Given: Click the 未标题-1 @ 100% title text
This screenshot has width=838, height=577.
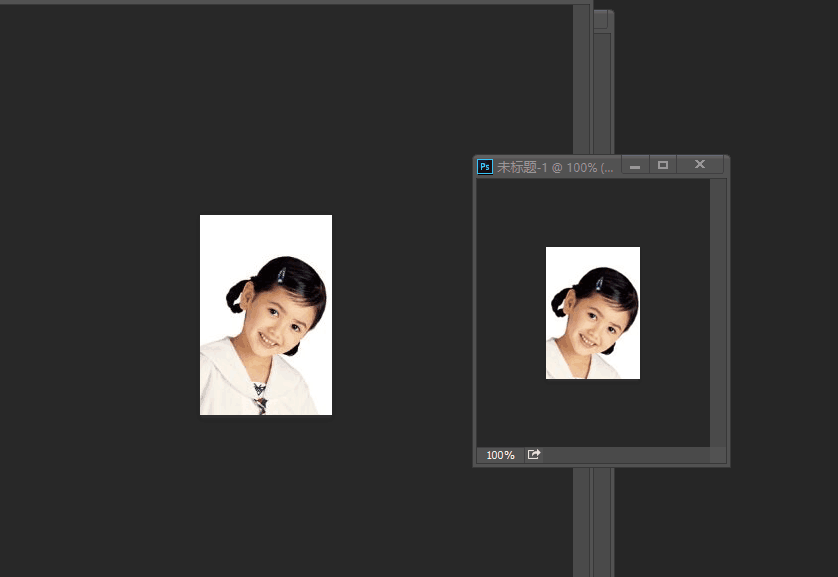Looking at the screenshot, I should [555, 168].
